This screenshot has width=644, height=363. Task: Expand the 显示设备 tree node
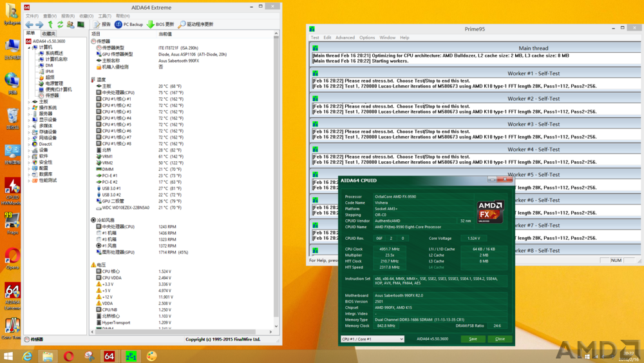point(29,120)
